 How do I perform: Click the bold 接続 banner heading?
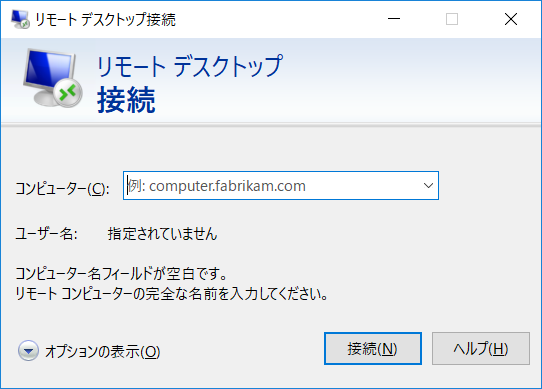(x=126, y=100)
